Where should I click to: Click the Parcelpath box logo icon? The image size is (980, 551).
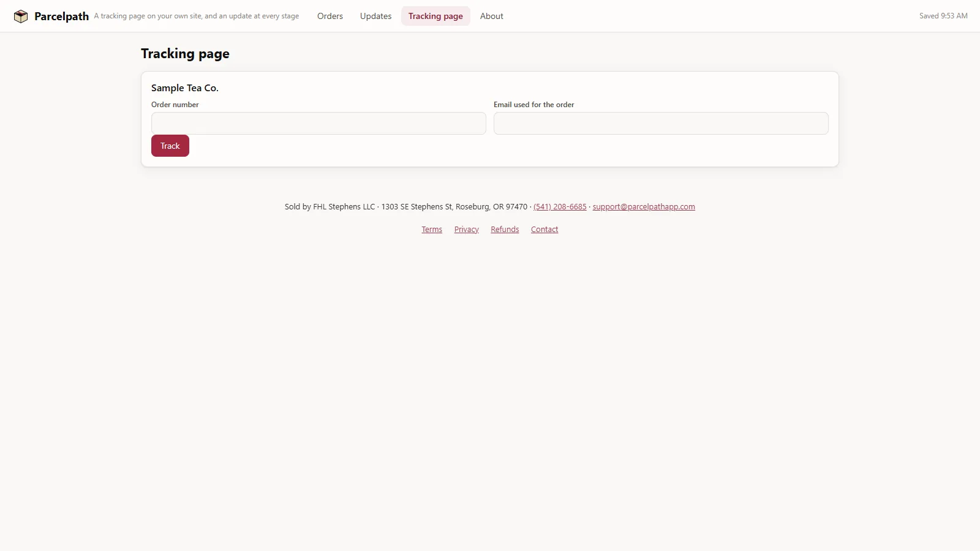(21, 17)
